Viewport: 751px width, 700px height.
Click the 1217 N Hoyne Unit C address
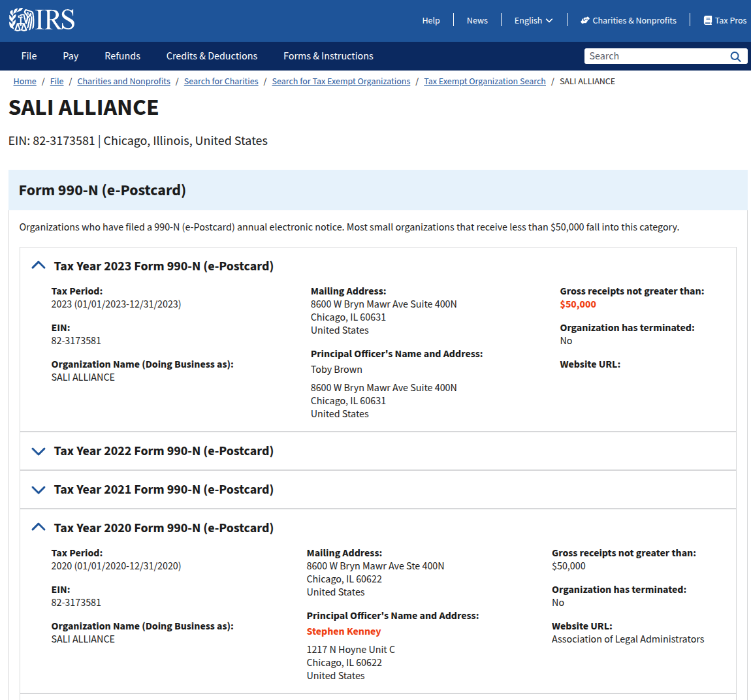351,650
